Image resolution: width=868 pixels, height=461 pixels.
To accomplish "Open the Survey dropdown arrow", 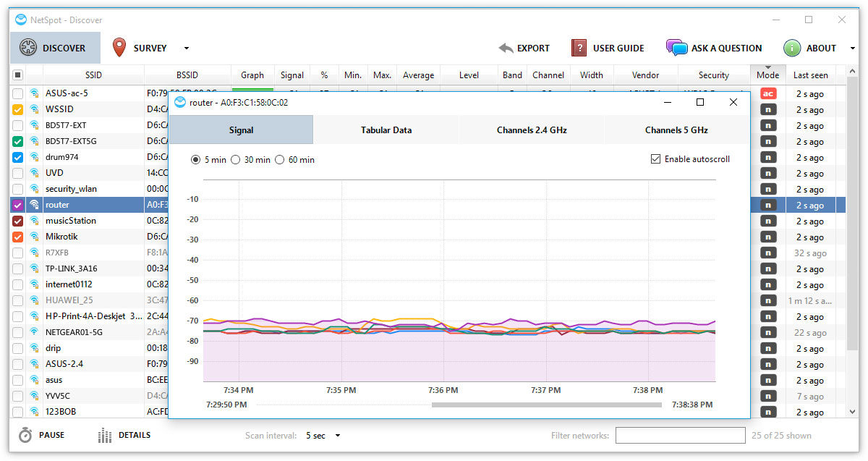I will click(186, 48).
